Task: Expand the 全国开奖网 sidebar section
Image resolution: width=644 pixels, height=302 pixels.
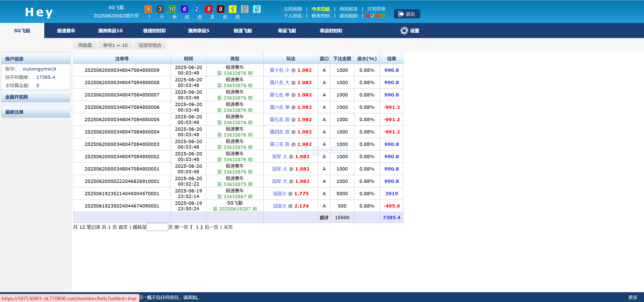Action: coord(36,97)
